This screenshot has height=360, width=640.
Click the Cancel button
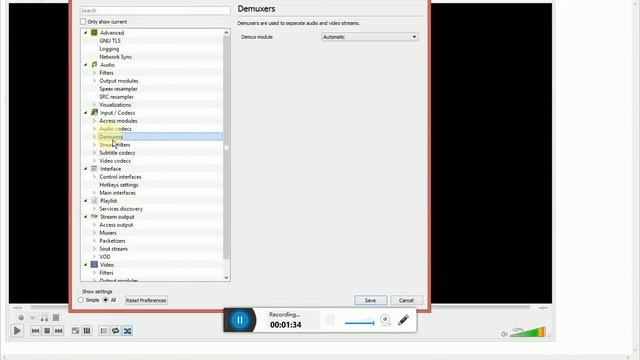point(406,300)
